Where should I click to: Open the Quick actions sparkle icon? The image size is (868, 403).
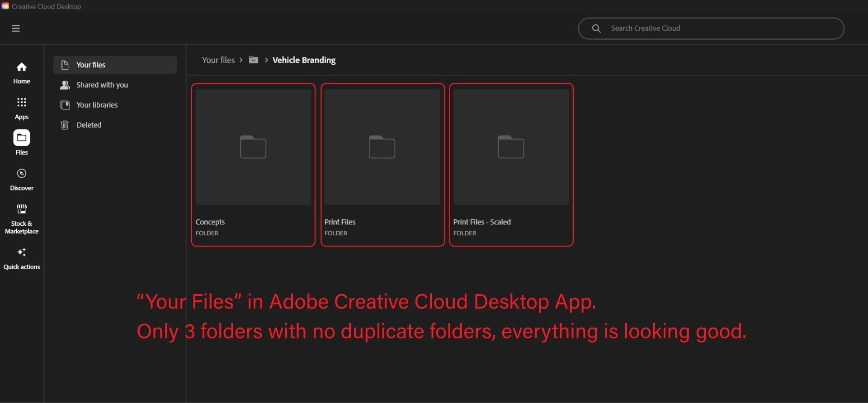pos(22,252)
